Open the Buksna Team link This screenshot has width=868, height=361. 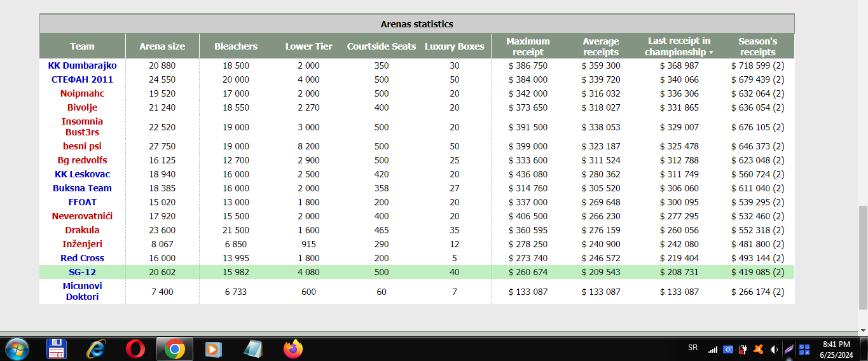tap(82, 188)
